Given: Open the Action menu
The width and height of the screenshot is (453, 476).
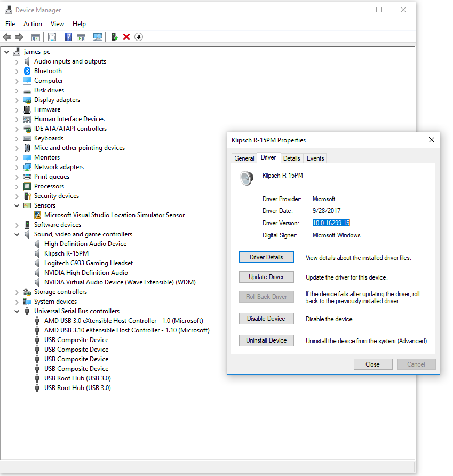Looking at the screenshot, I should tap(33, 24).
